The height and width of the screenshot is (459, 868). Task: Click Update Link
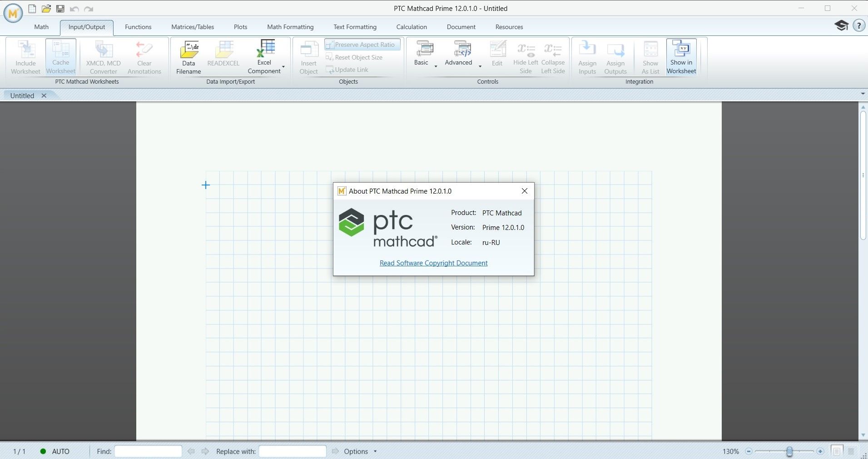pos(347,70)
